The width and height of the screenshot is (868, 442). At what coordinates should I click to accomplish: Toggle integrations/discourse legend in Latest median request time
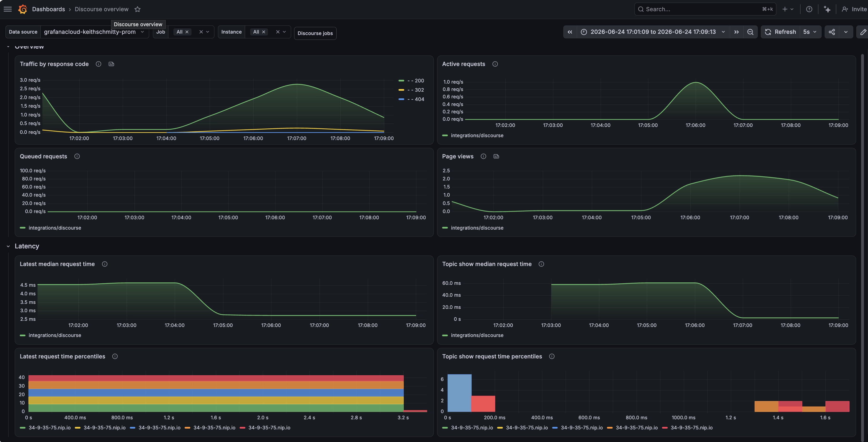[55, 335]
